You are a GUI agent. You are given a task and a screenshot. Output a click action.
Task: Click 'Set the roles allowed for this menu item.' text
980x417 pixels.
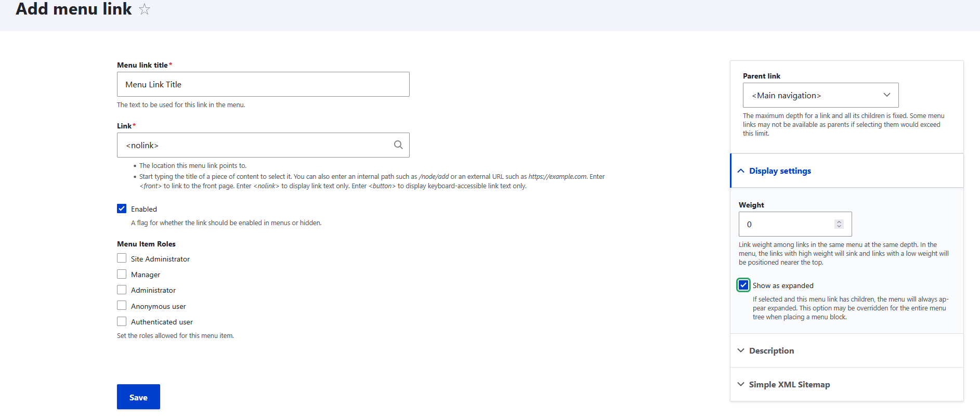pyautogui.click(x=175, y=336)
